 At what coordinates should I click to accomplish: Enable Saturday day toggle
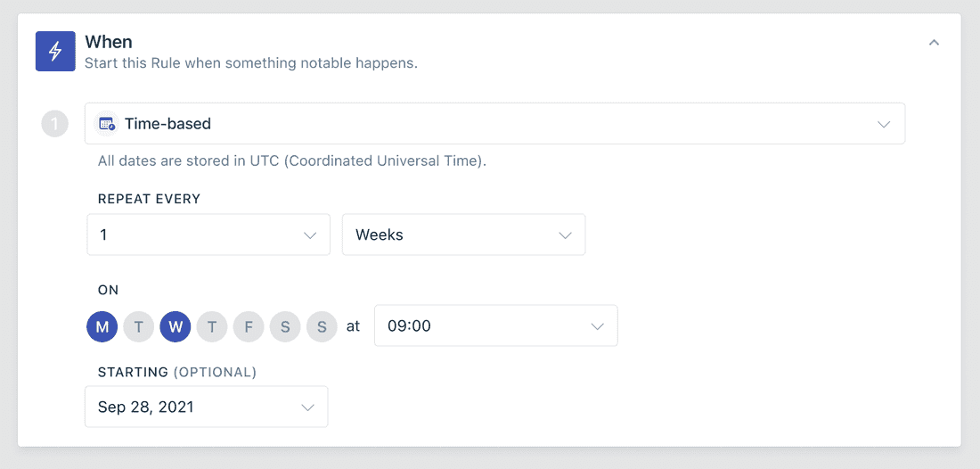tap(285, 326)
